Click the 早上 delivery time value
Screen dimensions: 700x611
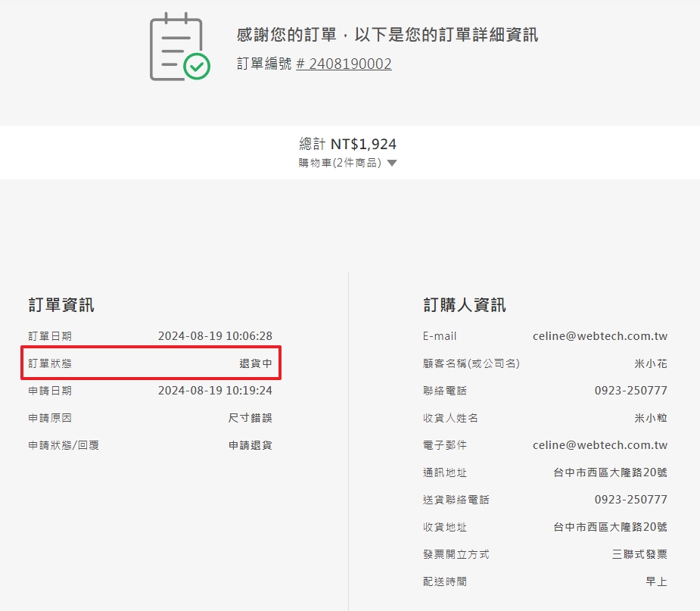click(656, 581)
